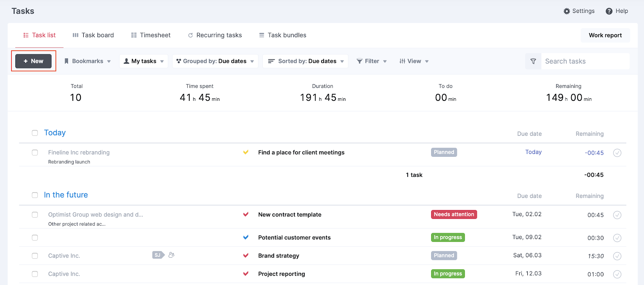
Task: Click the Today due date link
Action: pos(533,152)
